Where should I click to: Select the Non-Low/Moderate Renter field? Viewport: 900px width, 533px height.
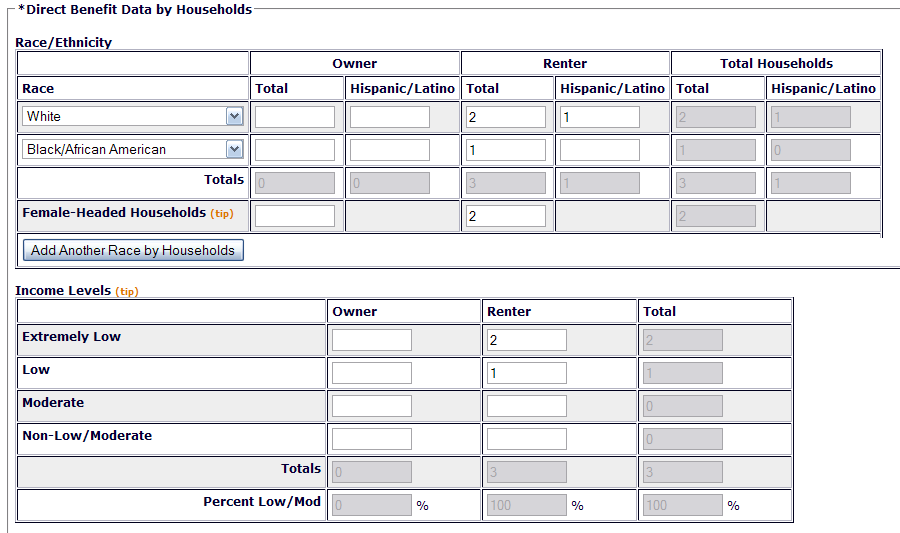(527, 439)
